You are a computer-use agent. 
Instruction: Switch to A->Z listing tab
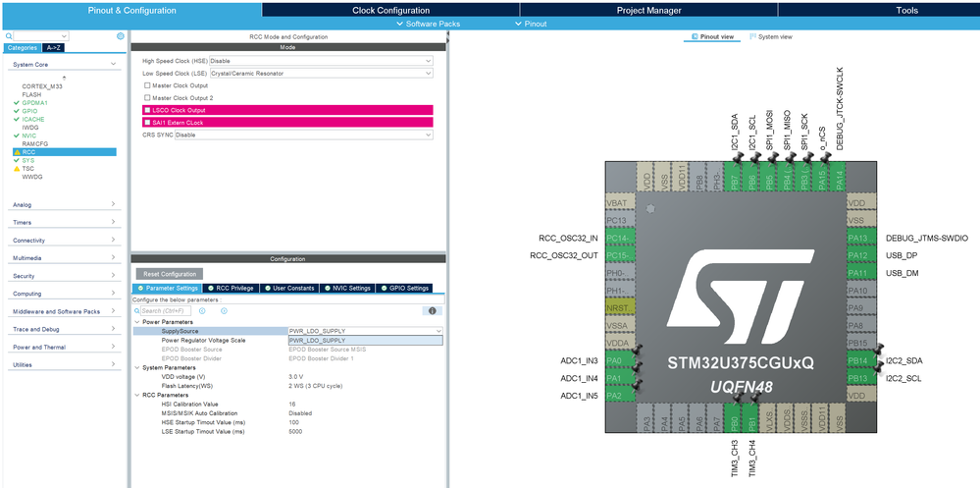click(54, 47)
